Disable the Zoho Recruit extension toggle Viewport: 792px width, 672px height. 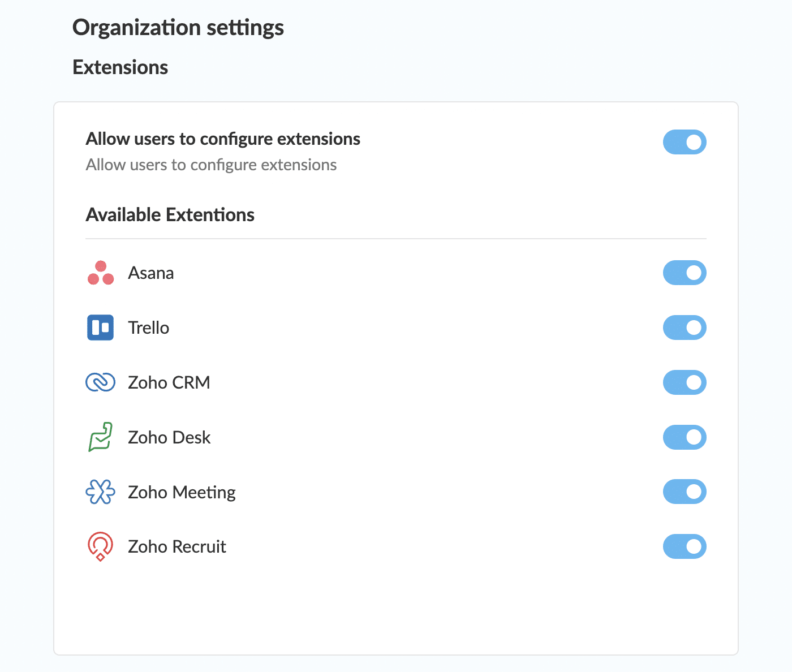tap(685, 546)
